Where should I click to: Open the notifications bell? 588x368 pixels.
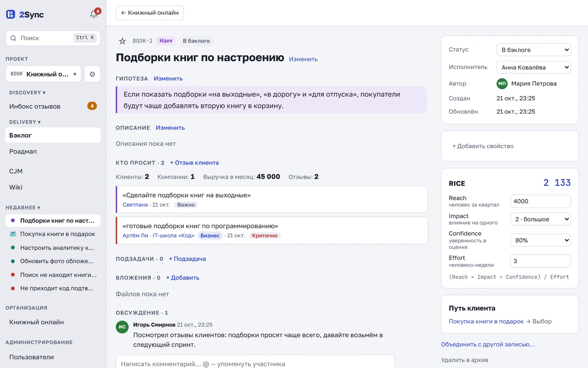tap(94, 14)
